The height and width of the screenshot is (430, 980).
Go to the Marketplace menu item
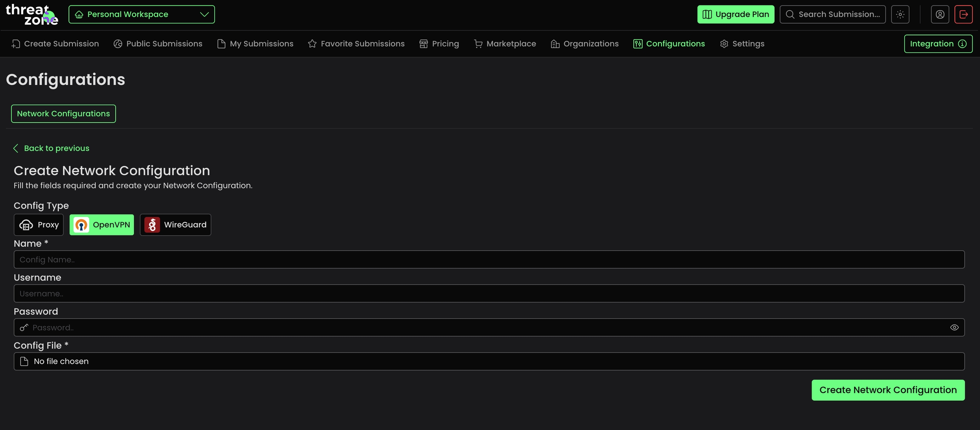pyautogui.click(x=505, y=44)
